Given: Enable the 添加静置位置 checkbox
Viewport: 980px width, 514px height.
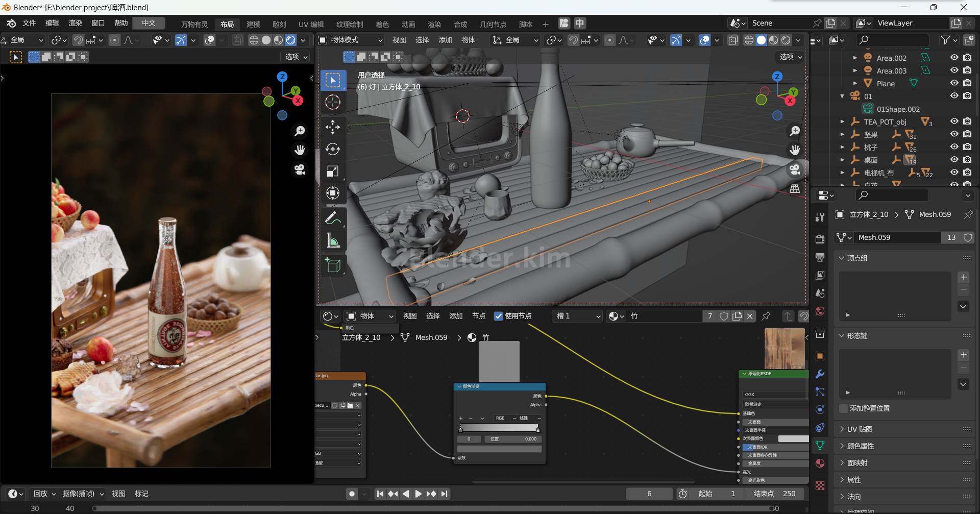Looking at the screenshot, I should (843, 408).
